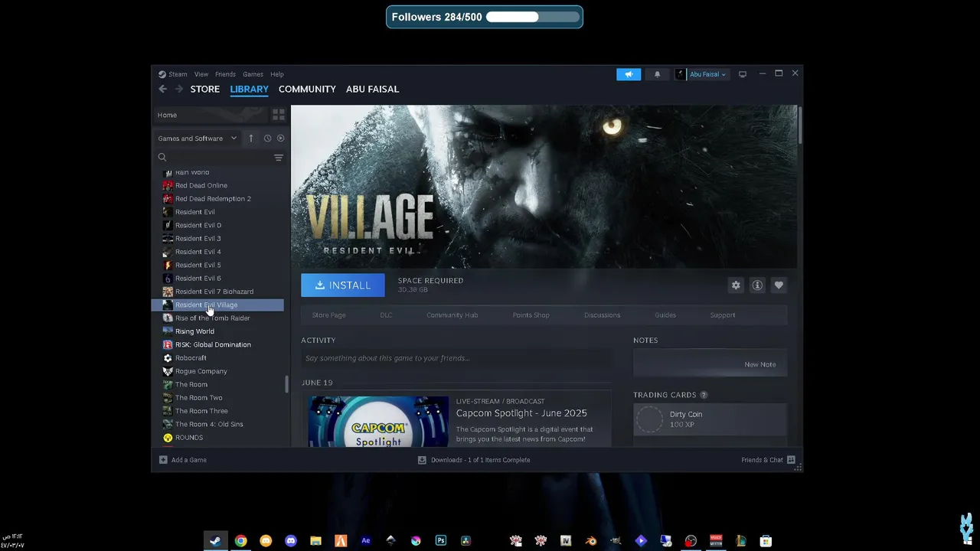Select Dirty Coin trading card
This screenshot has width=980, height=551.
tap(710, 419)
